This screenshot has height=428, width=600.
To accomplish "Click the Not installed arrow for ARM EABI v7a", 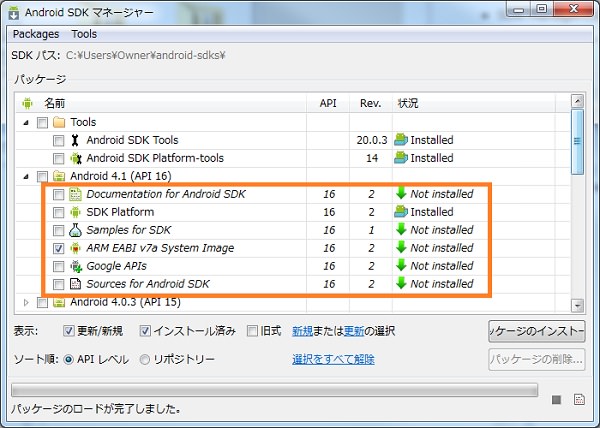I will (x=401, y=247).
